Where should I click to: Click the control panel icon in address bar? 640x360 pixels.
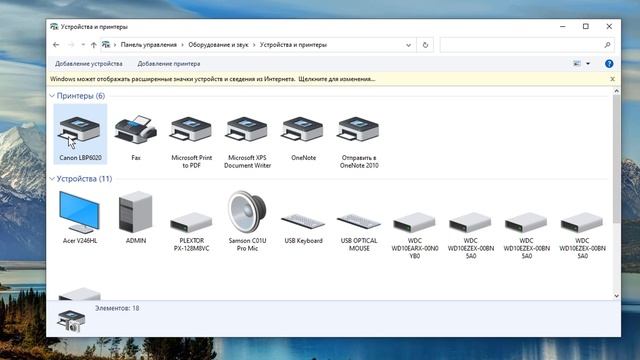coord(106,44)
